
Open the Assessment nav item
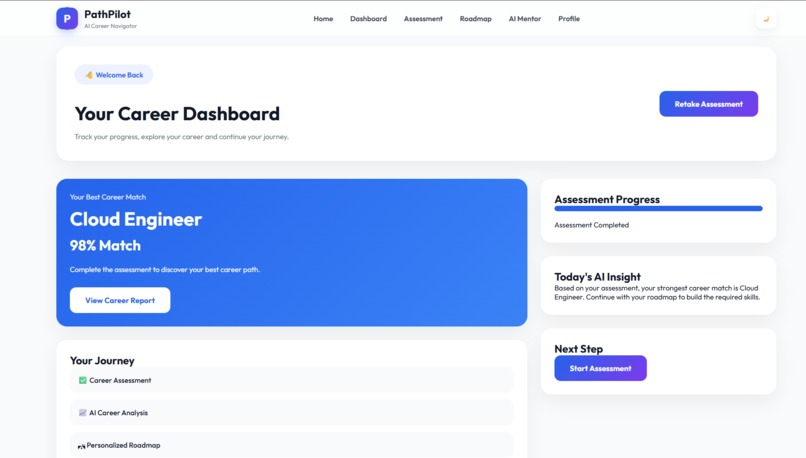423,19
